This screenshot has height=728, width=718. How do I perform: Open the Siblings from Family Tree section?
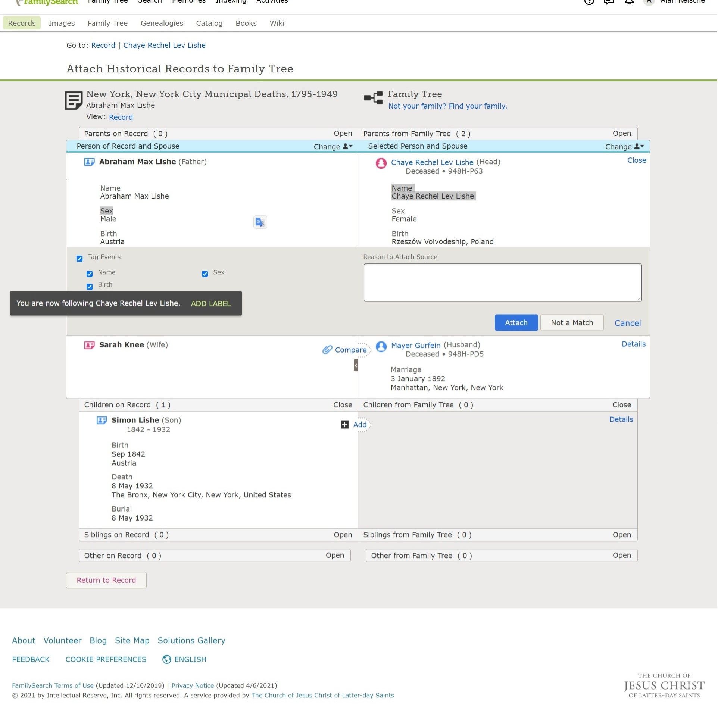[x=622, y=535]
